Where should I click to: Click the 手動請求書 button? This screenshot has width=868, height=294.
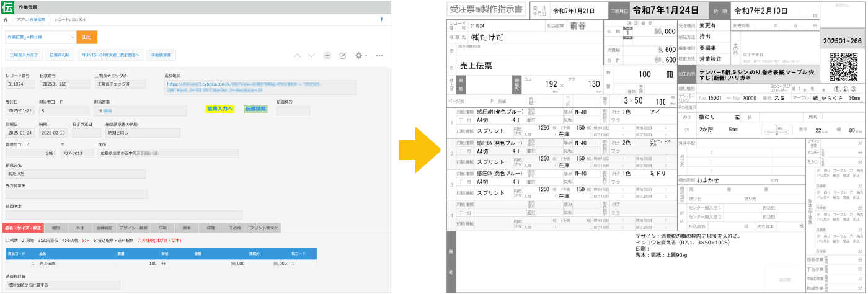tap(162, 55)
